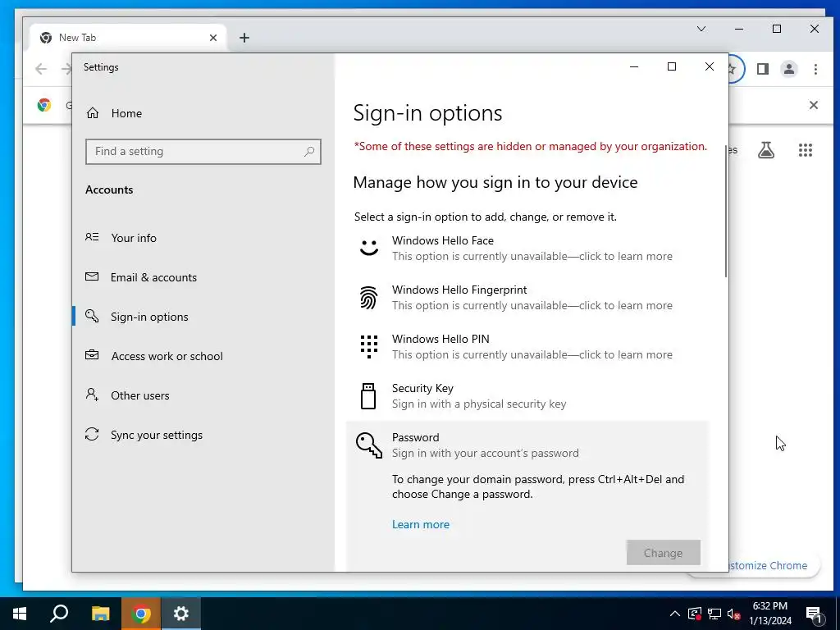The height and width of the screenshot is (630, 840).
Task: Click the Password option heading
Action: tap(416, 437)
